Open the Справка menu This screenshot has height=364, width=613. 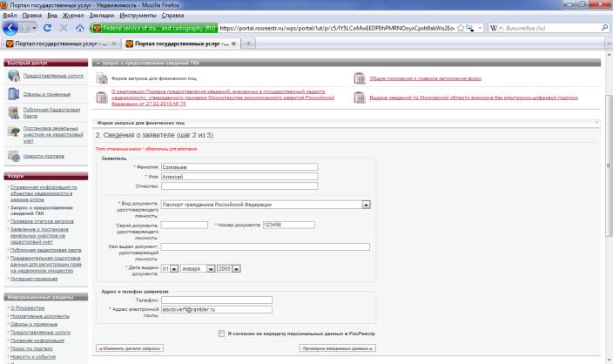[172, 16]
